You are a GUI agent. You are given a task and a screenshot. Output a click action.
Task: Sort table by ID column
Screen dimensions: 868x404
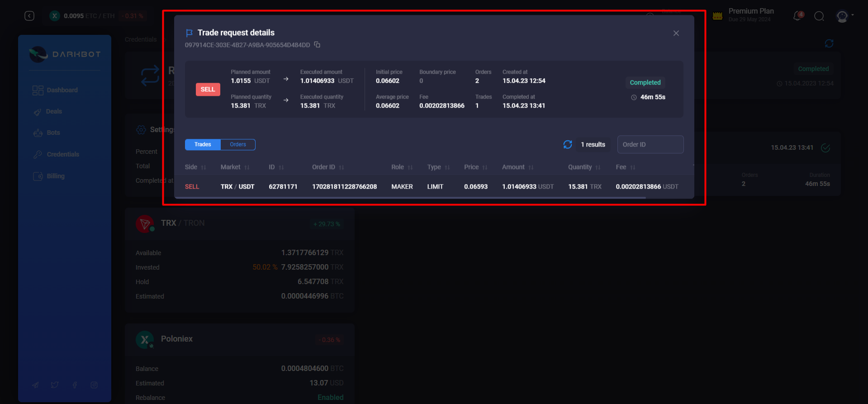[x=276, y=167]
